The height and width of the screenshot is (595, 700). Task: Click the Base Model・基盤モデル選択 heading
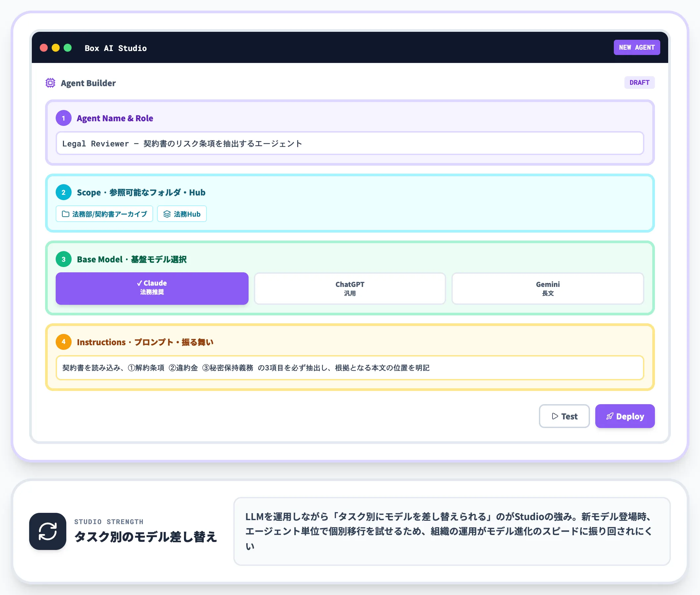click(132, 259)
